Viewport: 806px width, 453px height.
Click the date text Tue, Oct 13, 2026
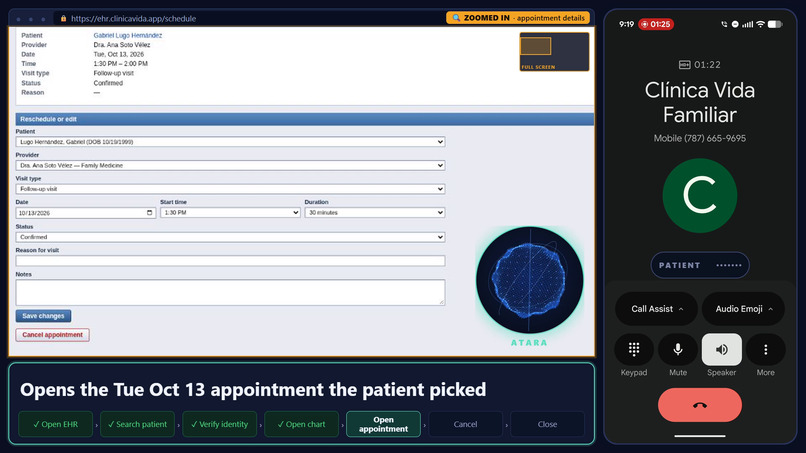(x=119, y=54)
